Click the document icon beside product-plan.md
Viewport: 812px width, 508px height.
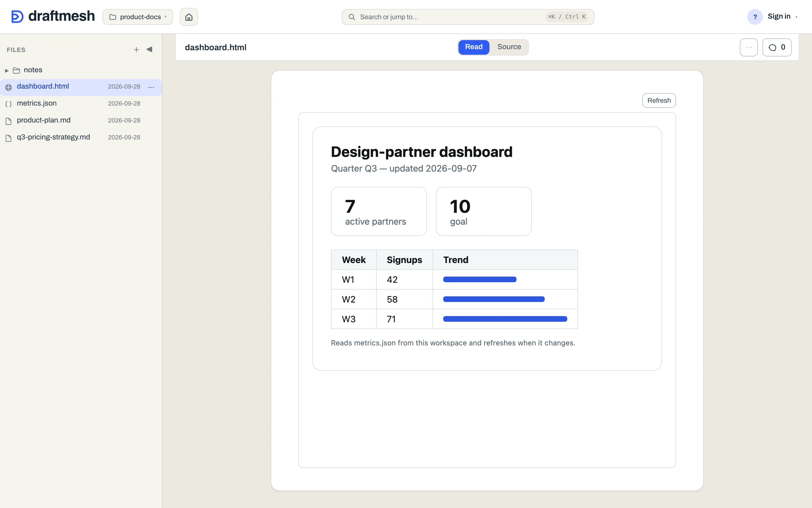coord(9,121)
